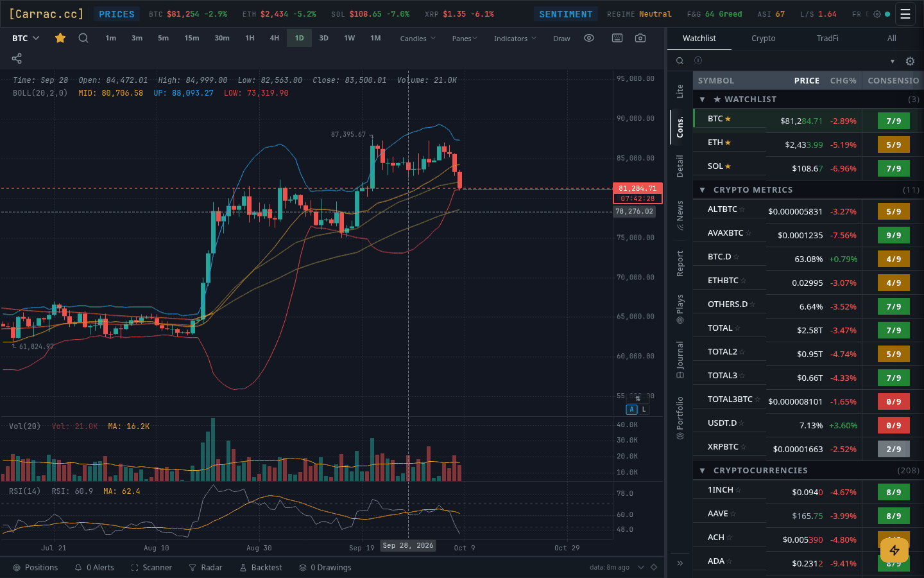Switch to the Crypto tab
Image resolution: width=924 pixels, height=578 pixels.
[764, 39]
